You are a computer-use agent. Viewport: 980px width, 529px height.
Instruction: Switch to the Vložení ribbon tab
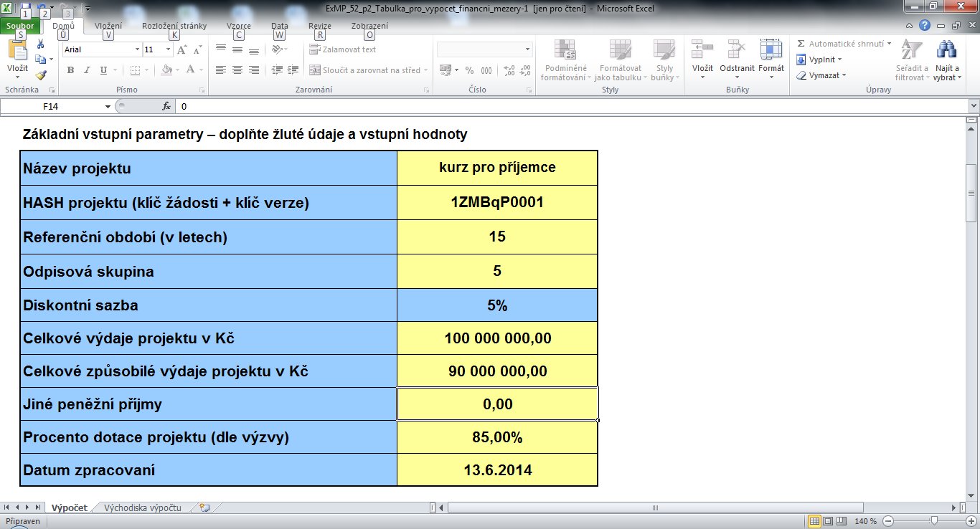pos(108,26)
